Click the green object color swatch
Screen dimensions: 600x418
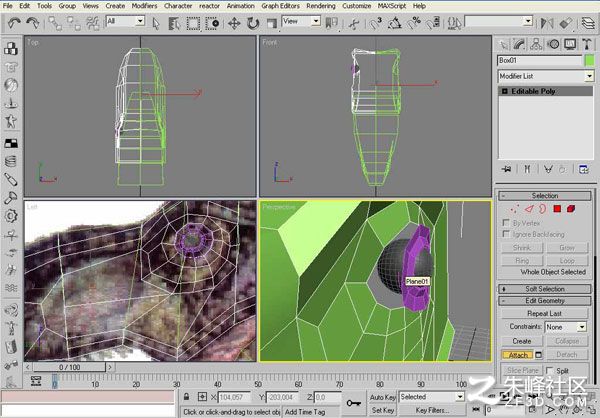pyautogui.click(x=590, y=60)
